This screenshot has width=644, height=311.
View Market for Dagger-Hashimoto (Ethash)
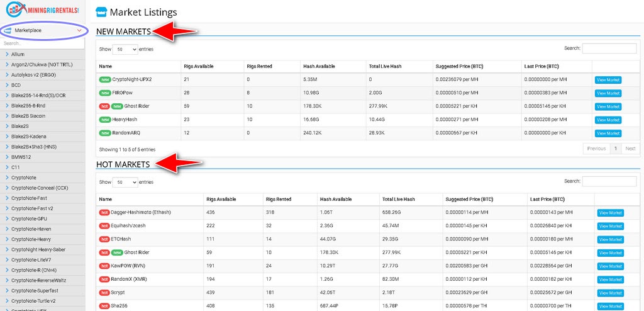(x=610, y=213)
